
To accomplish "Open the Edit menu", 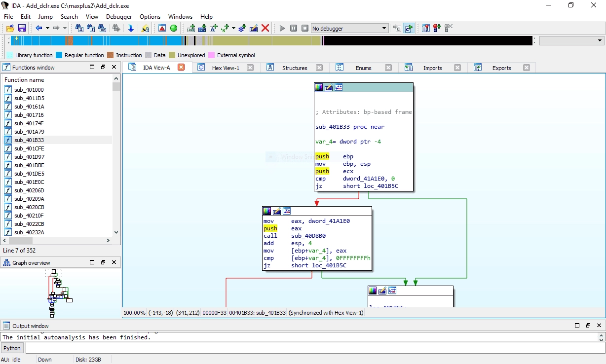I will pyautogui.click(x=26, y=16).
